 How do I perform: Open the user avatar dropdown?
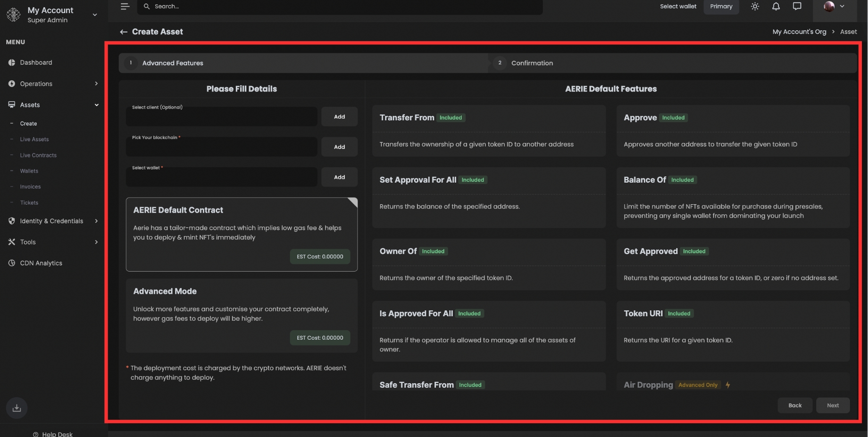coord(834,7)
